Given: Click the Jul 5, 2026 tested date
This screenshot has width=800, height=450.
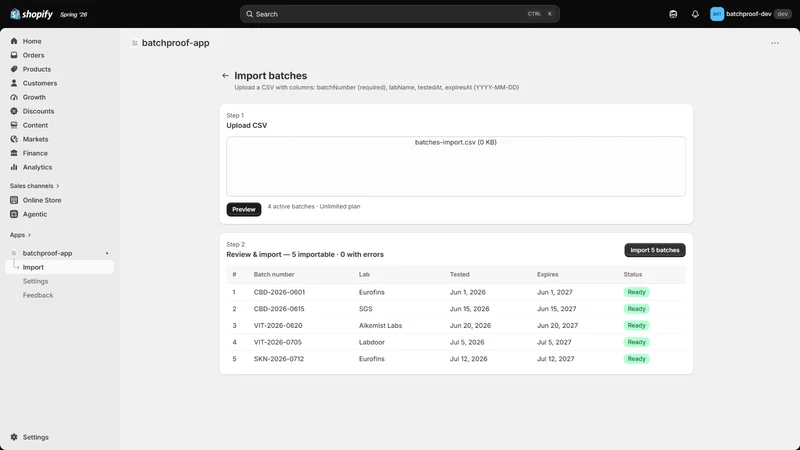Looking at the screenshot, I should pos(467,342).
